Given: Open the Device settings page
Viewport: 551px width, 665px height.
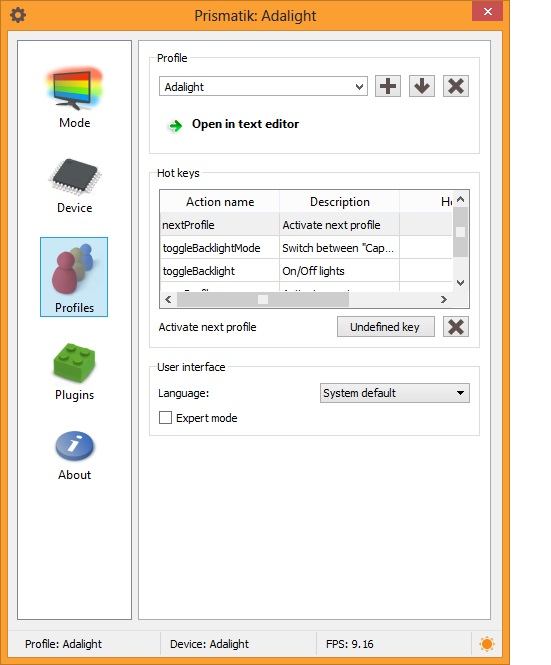Looking at the screenshot, I should [x=74, y=186].
